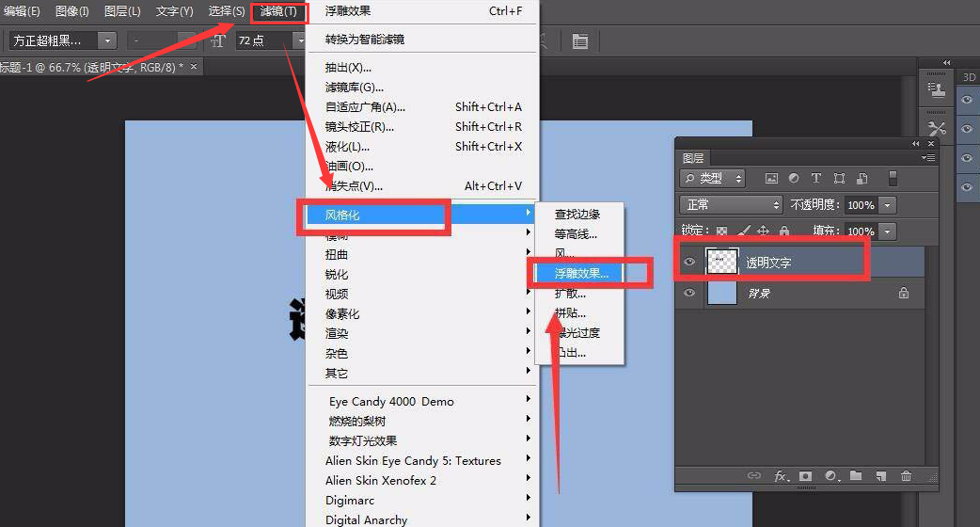
Task: Open the 不透明度 opacity slider dropdown
Action: (887, 205)
